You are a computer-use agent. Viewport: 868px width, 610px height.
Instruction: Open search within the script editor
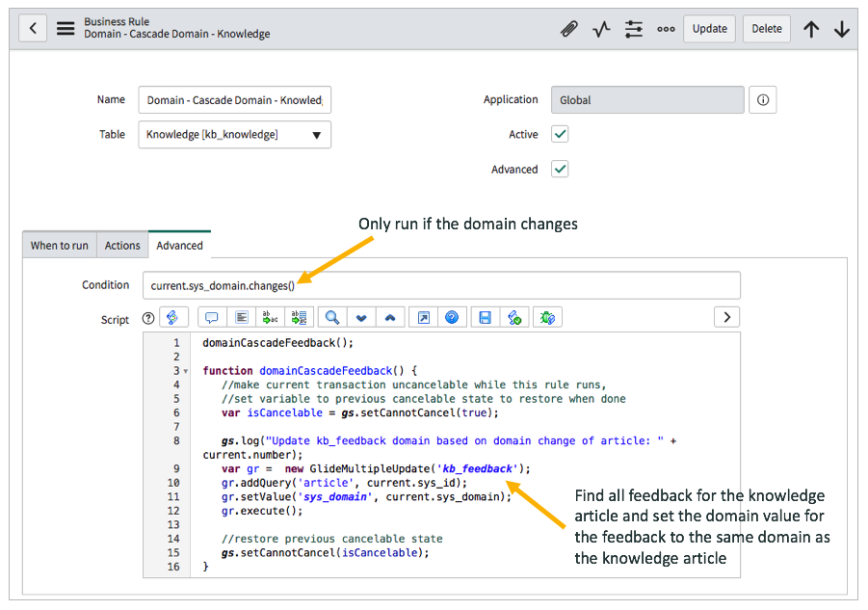(x=333, y=317)
